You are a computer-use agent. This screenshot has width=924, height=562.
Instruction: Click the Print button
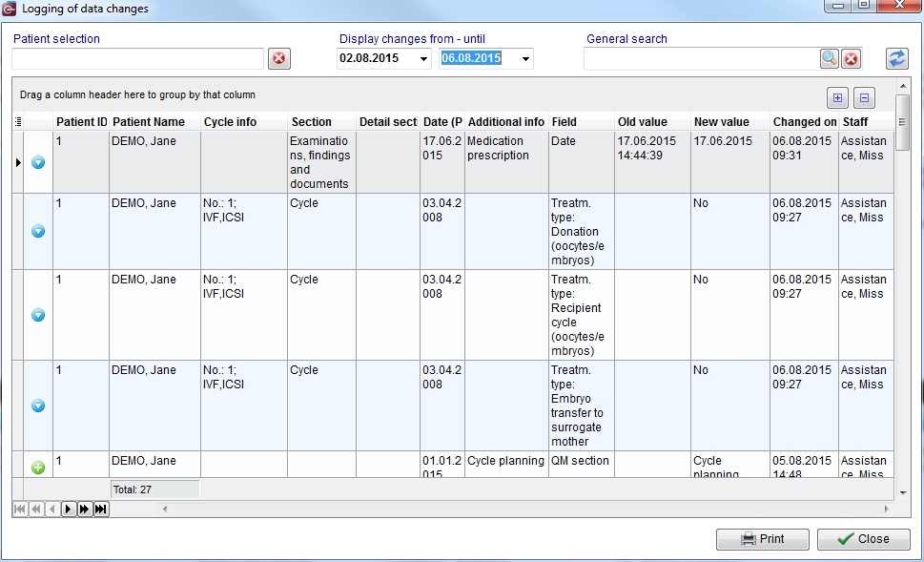[763, 539]
